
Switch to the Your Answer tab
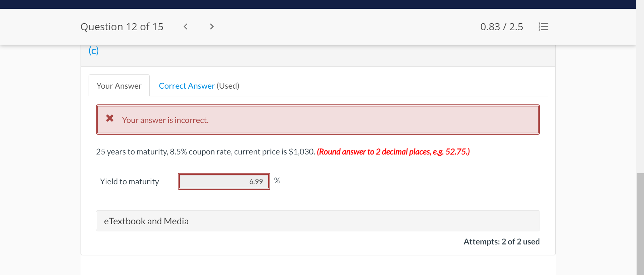(x=119, y=86)
